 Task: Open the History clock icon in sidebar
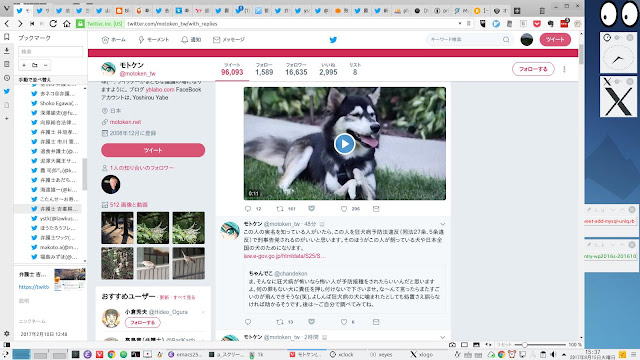click(x=7, y=78)
